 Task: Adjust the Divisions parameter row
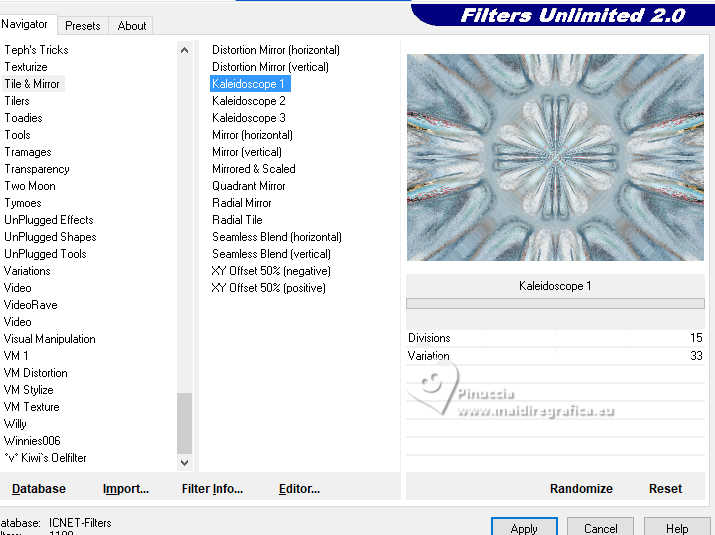(x=555, y=338)
